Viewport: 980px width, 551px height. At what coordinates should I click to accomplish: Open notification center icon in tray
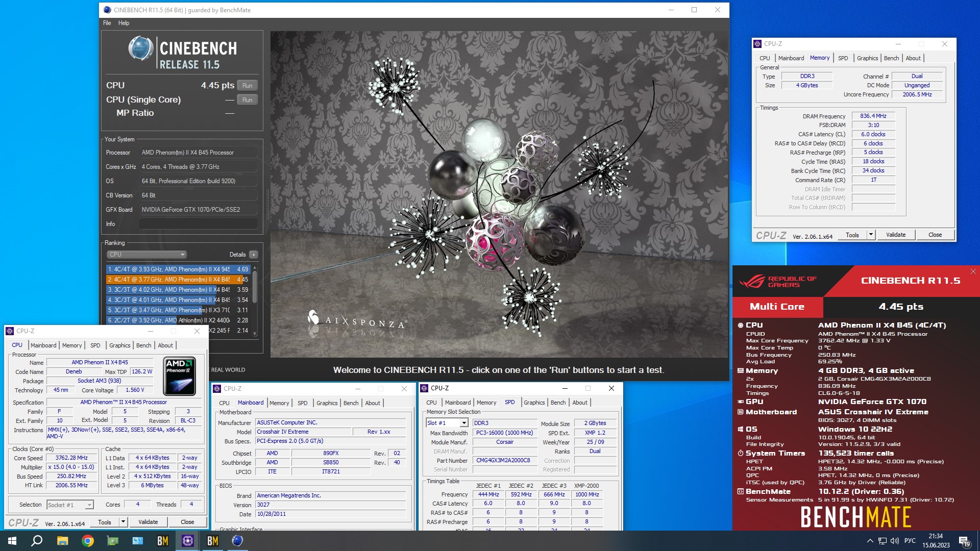coord(964,541)
